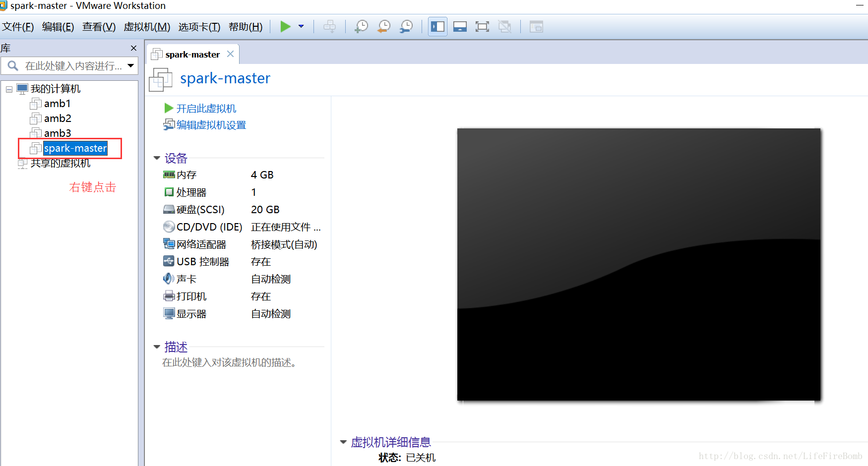Click the large spark-master title heading
Viewport: 868px width, 466px height.
[225, 78]
